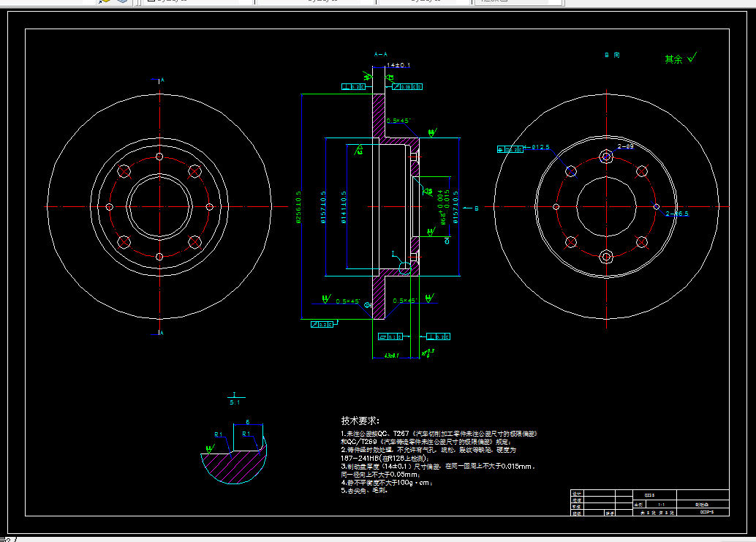Click the '技术要求:' heading
This screenshot has height=542, width=756.
pyautogui.click(x=360, y=421)
